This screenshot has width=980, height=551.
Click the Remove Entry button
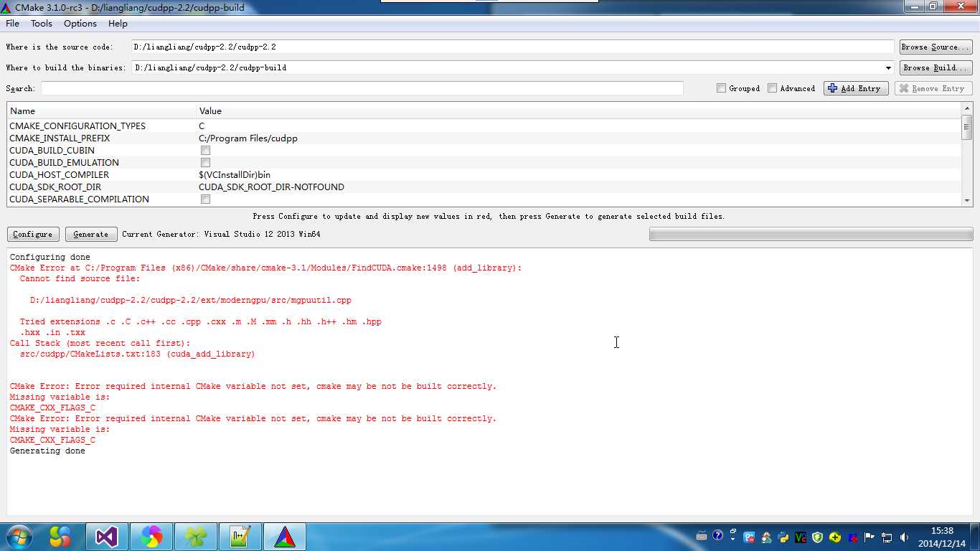933,88
